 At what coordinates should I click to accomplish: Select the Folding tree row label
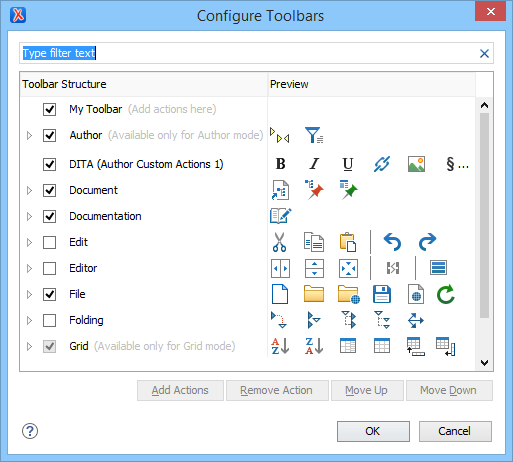[x=86, y=320]
